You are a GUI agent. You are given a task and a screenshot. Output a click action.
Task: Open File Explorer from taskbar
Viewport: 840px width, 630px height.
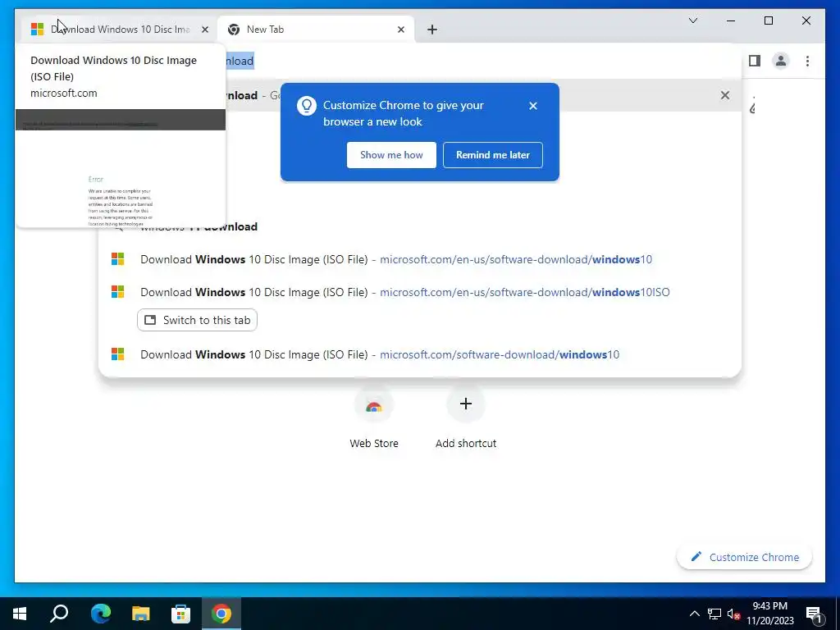(140, 614)
